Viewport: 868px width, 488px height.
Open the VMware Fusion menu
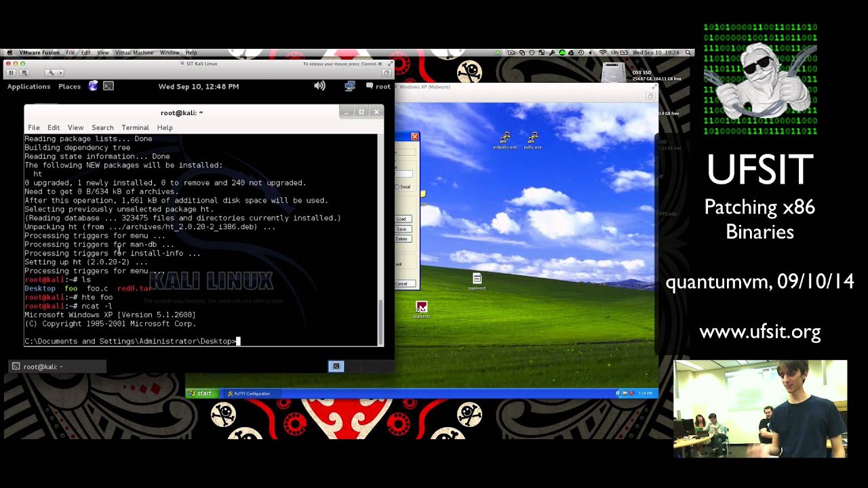(39, 53)
